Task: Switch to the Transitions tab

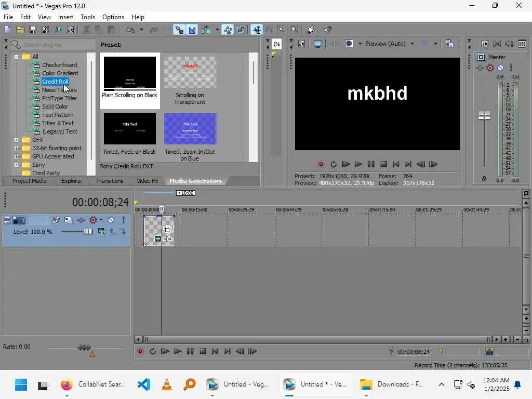Action: (x=110, y=181)
